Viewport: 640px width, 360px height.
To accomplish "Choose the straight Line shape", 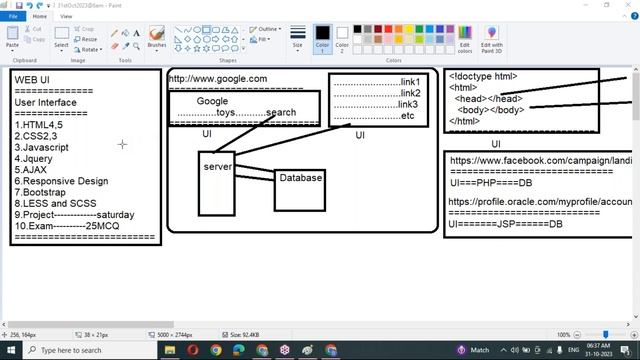I will (x=178, y=30).
